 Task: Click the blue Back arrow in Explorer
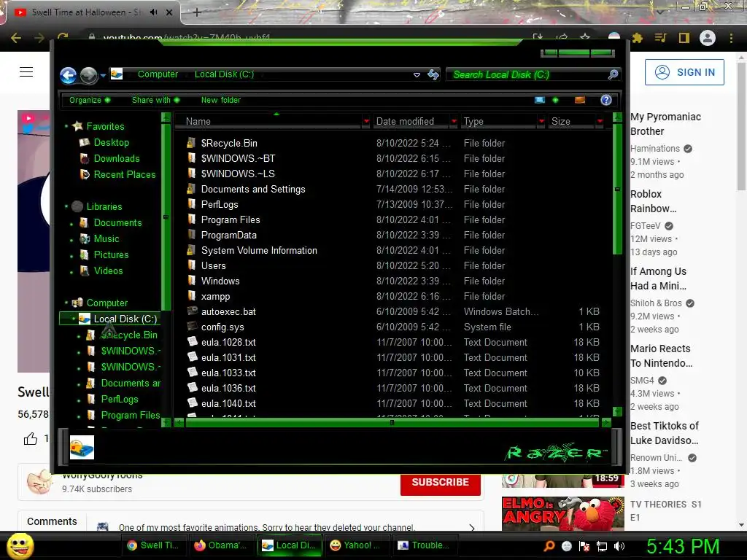68,75
